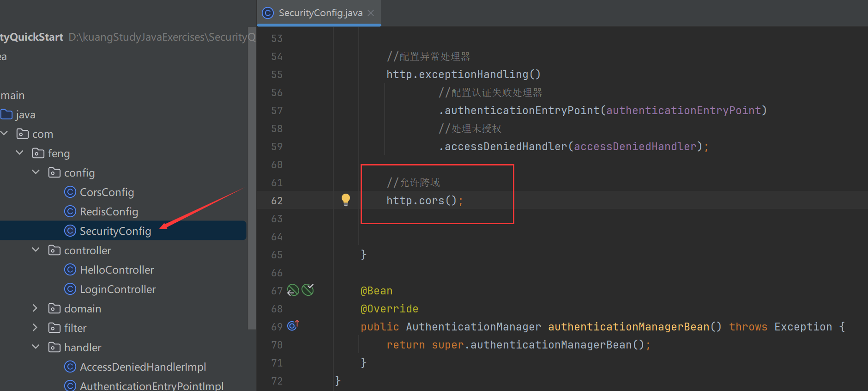Click the handler package folder icon
Screen dimensions: 868x391
[x=54, y=347]
